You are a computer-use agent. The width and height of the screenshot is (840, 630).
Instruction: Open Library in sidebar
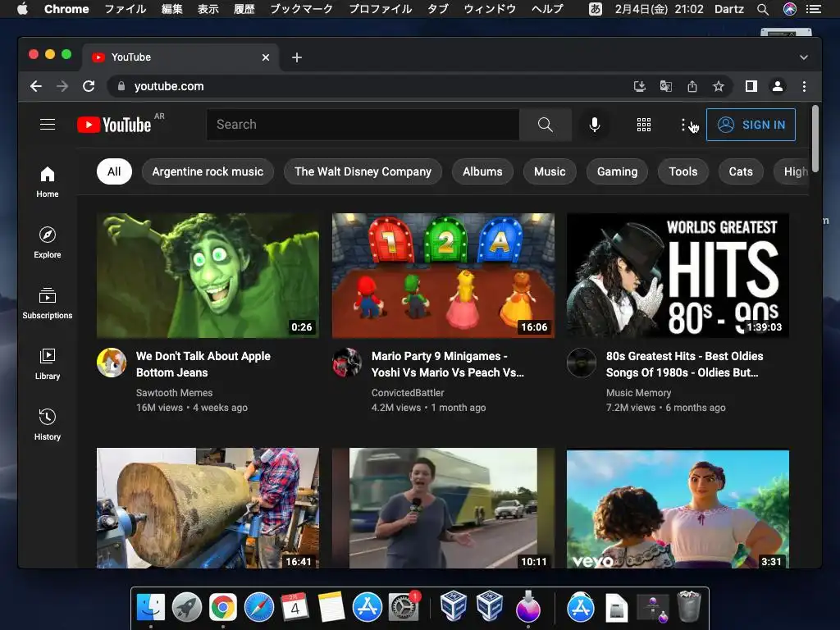click(48, 364)
